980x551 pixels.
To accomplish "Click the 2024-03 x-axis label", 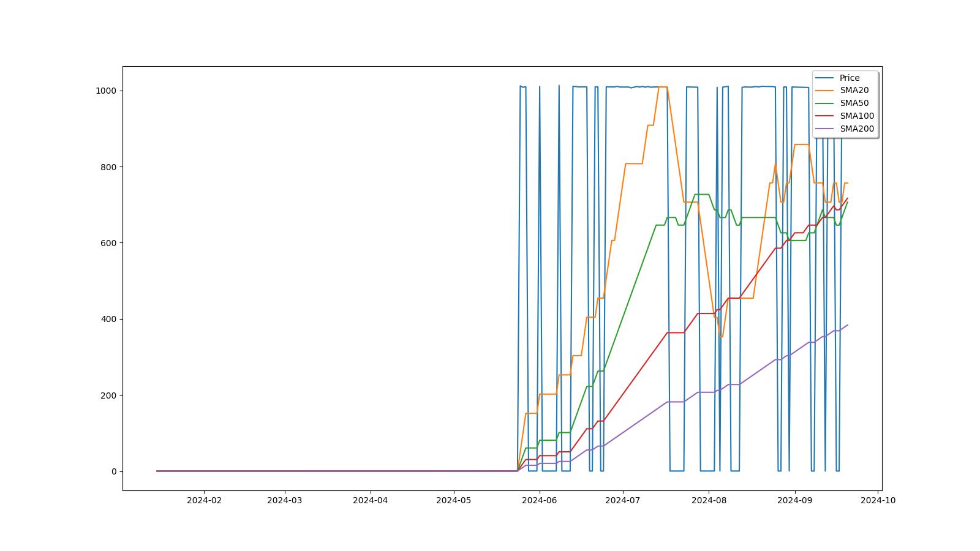I will pyautogui.click(x=285, y=500).
